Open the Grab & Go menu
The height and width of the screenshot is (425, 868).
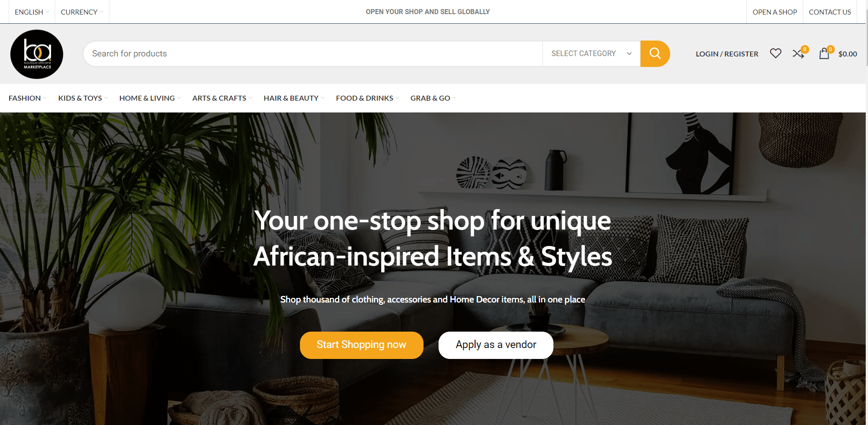pyautogui.click(x=433, y=98)
